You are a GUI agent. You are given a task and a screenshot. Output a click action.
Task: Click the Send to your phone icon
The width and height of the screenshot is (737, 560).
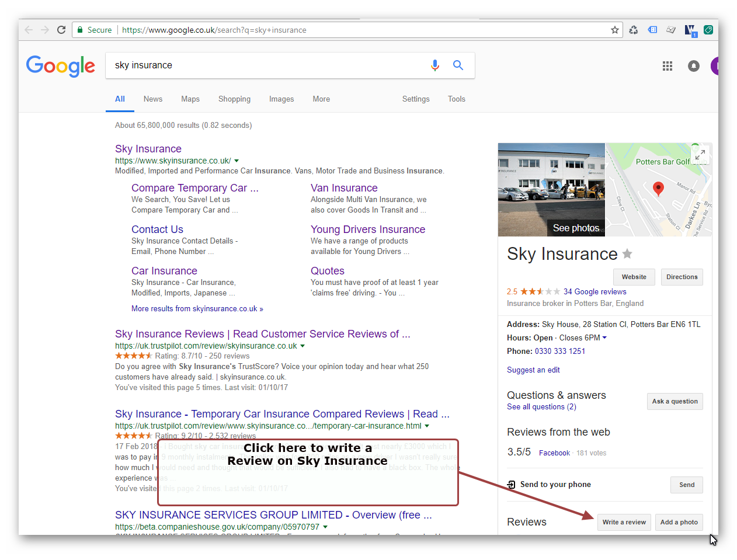click(x=511, y=485)
